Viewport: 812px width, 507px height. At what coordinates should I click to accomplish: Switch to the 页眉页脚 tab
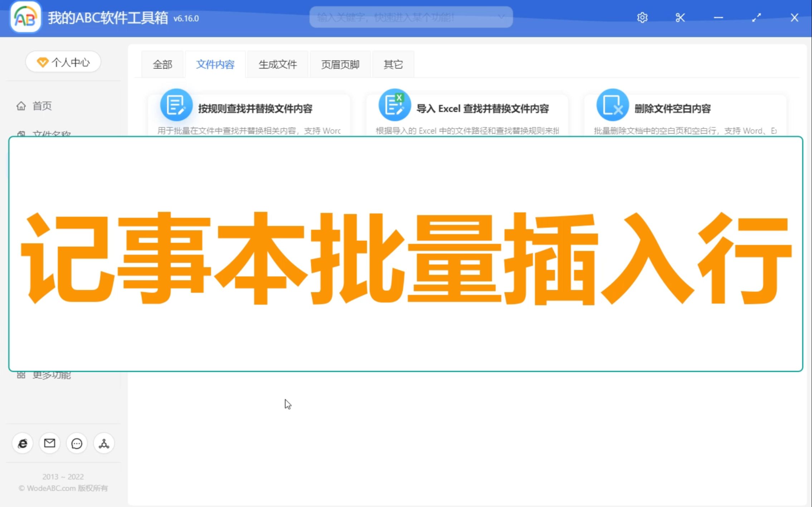[340, 64]
